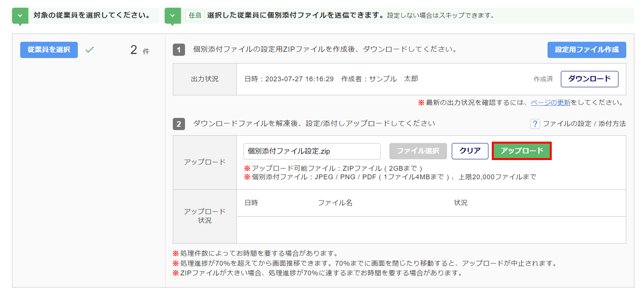Click the 作成済 status label
The width and height of the screenshot is (644, 292).
(543, 79)
